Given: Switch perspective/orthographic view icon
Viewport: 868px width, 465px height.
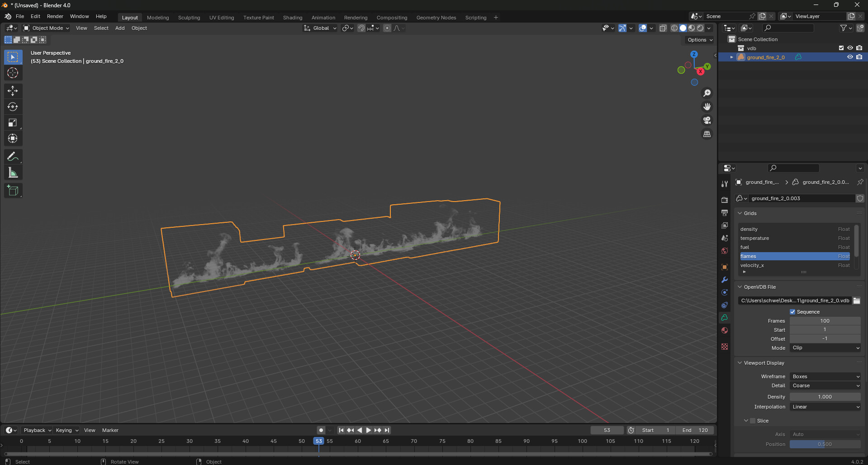Looking at the screenshot, I should (707, 134).
